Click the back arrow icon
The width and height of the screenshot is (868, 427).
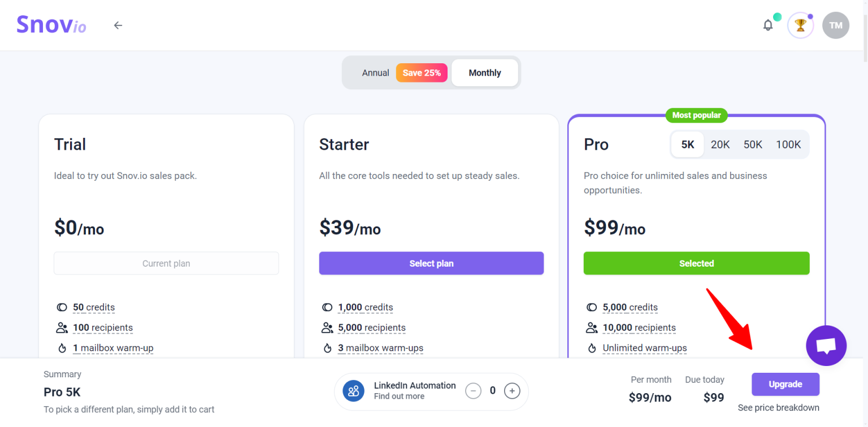[x=118, y=25]
